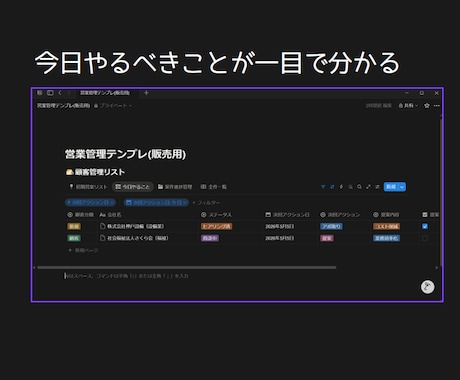Click the 株式会社 company name cell
This screenshot has height=380, width=460.
coord(135,226)
